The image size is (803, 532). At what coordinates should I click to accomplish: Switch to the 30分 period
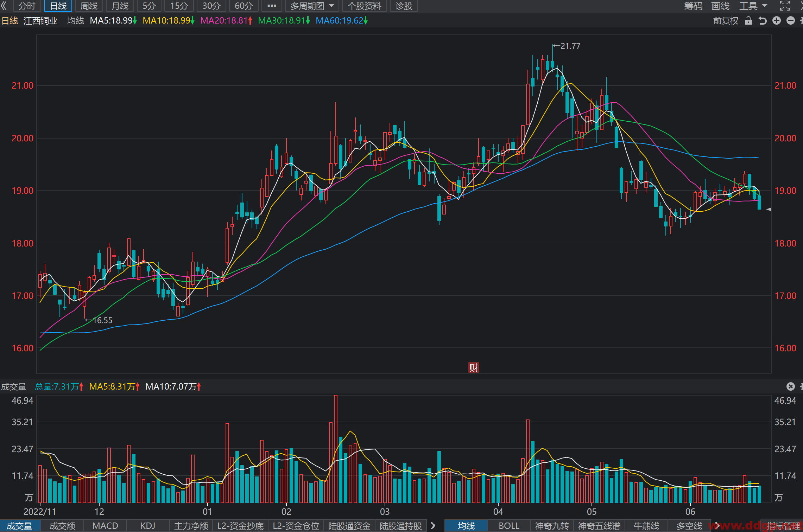[211, 6]
